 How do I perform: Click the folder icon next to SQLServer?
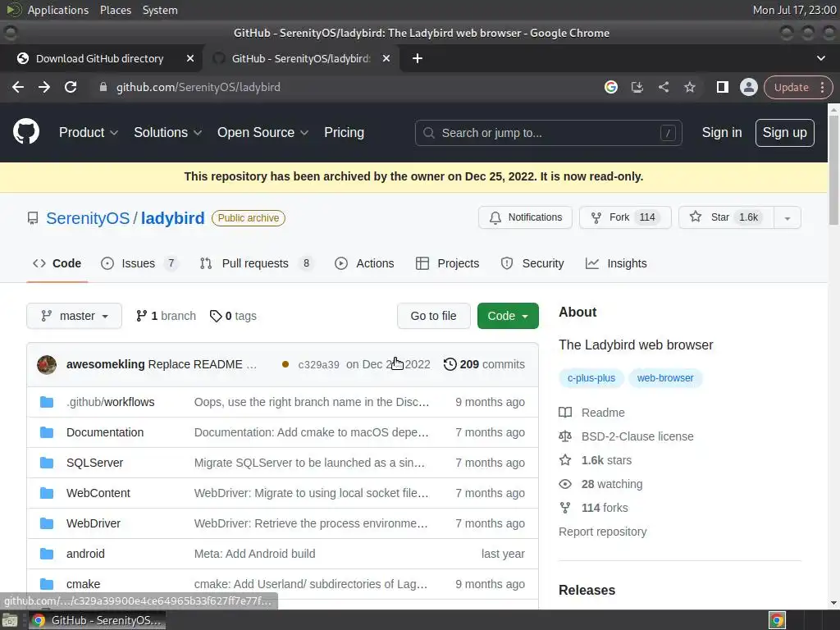tap(47, 463)
